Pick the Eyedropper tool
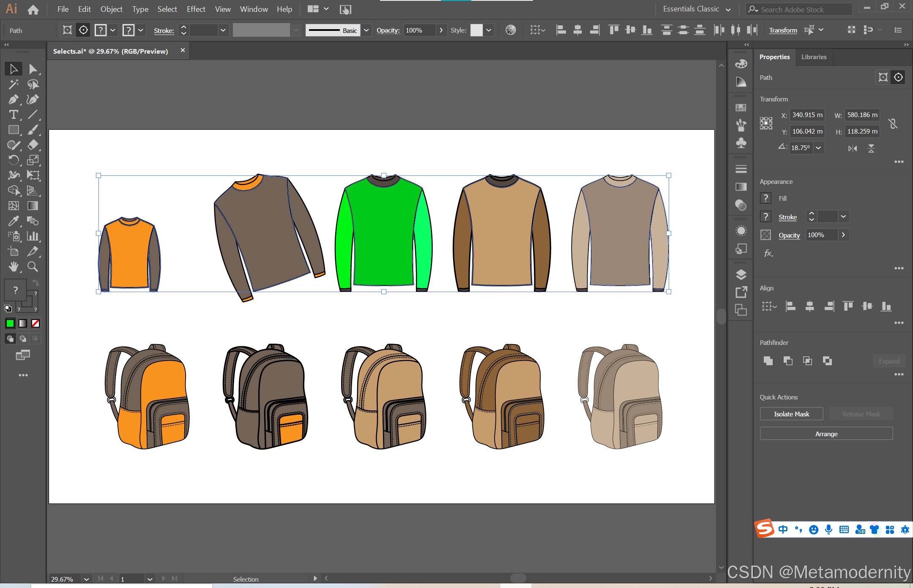Viewport: 913px width, 588px height. pos(13,221)
